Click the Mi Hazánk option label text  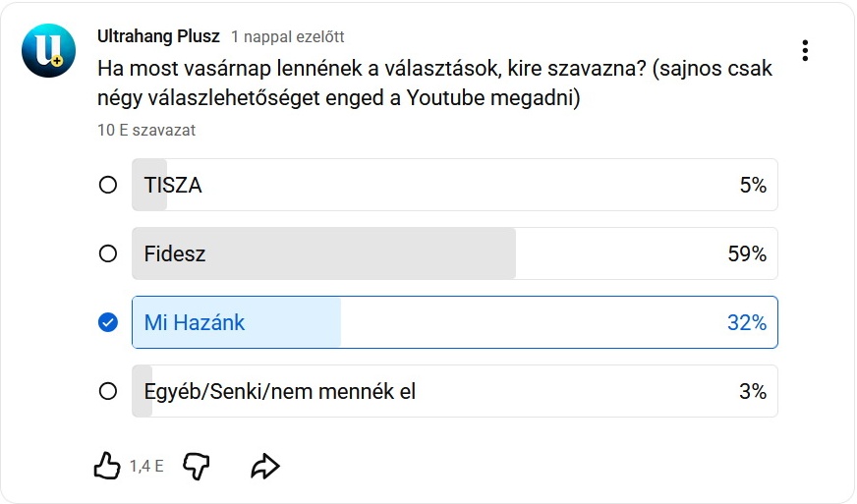[195, 322]
